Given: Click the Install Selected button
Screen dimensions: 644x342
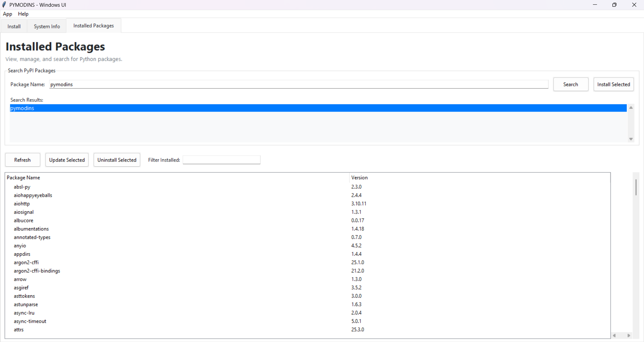Looking at the screenshot, I should coord(614,84).
